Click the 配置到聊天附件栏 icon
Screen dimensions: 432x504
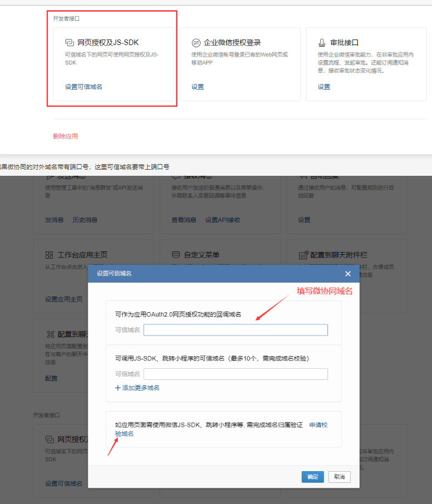[x=304, y=255]
